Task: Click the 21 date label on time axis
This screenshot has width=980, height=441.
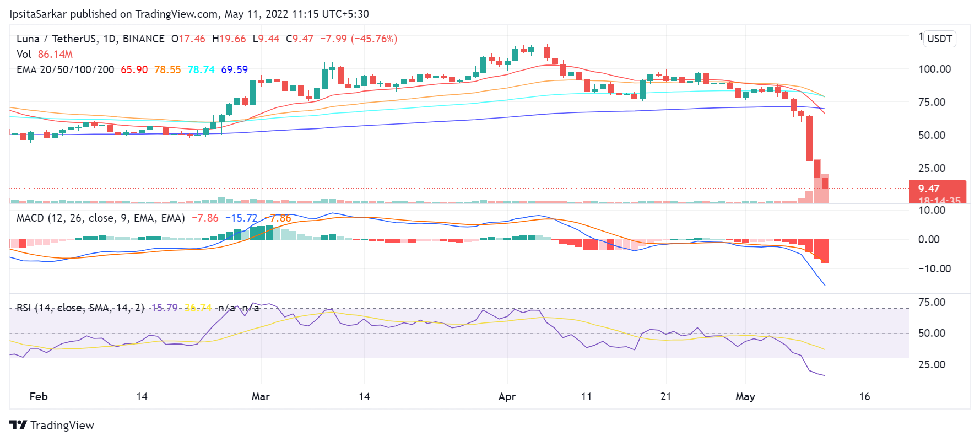Action: point(666,396)
